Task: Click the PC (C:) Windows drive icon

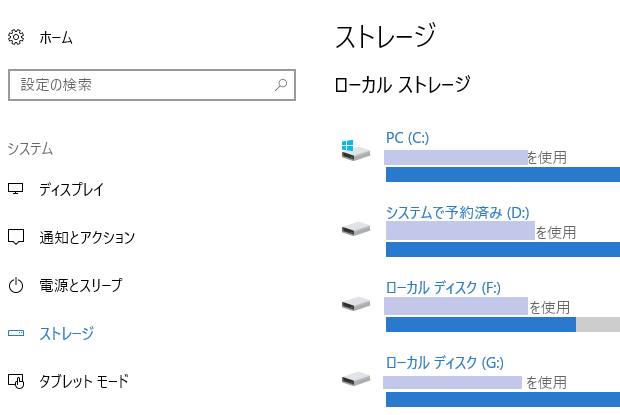Action: pos(354,151)
